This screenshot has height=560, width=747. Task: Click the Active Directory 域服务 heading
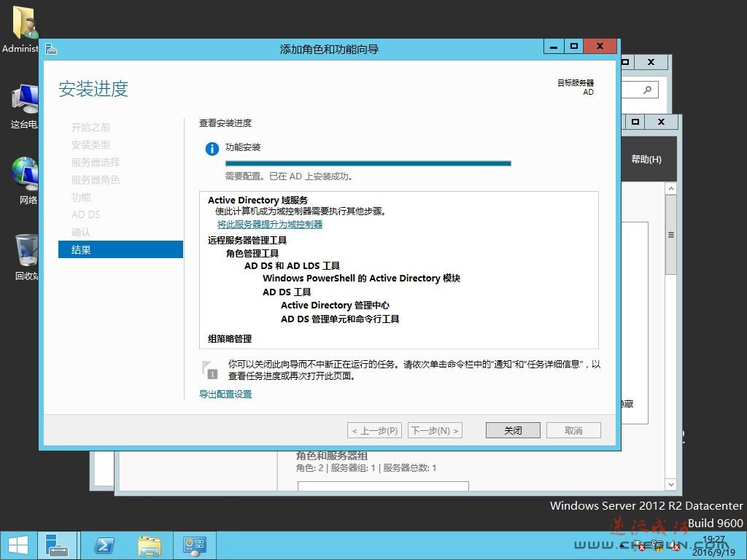click(258, 200)
